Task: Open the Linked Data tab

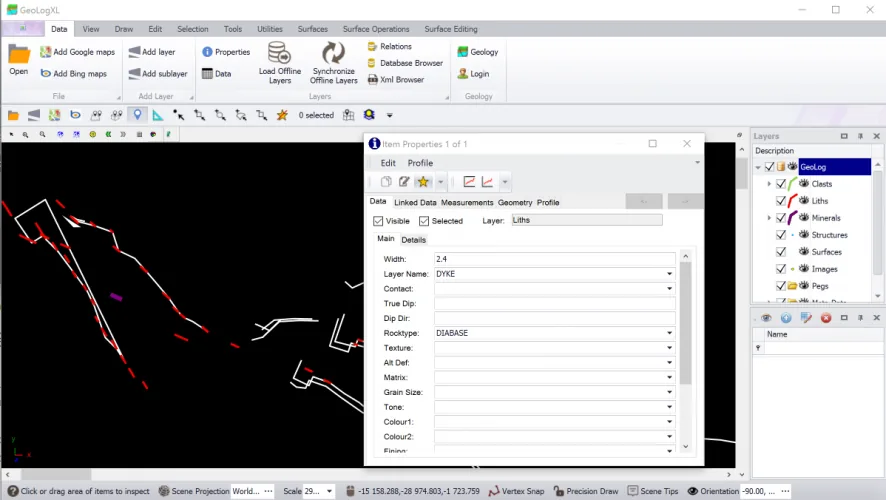Action: pos(415,202)
